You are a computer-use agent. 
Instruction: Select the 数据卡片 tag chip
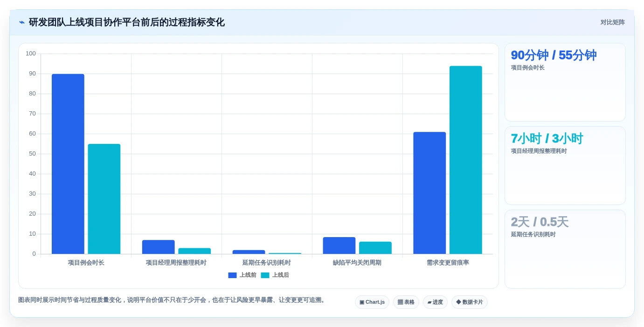point(470,302)
